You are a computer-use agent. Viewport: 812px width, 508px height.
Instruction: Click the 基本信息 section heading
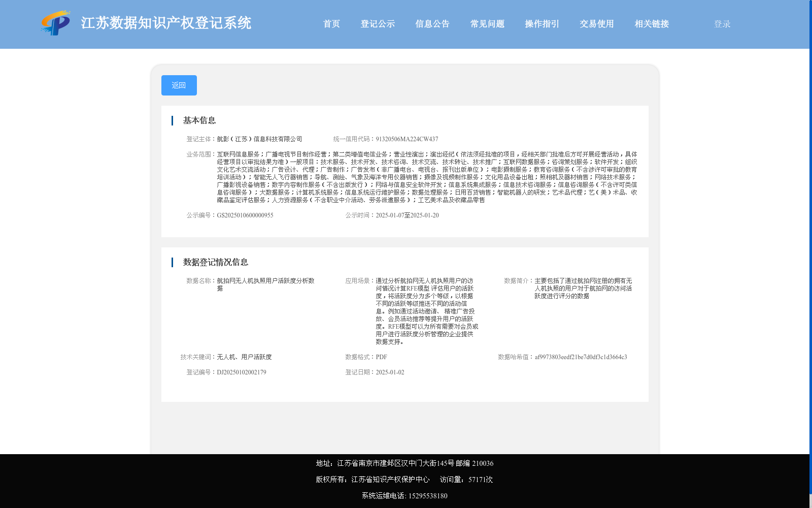tap(199, 120)
